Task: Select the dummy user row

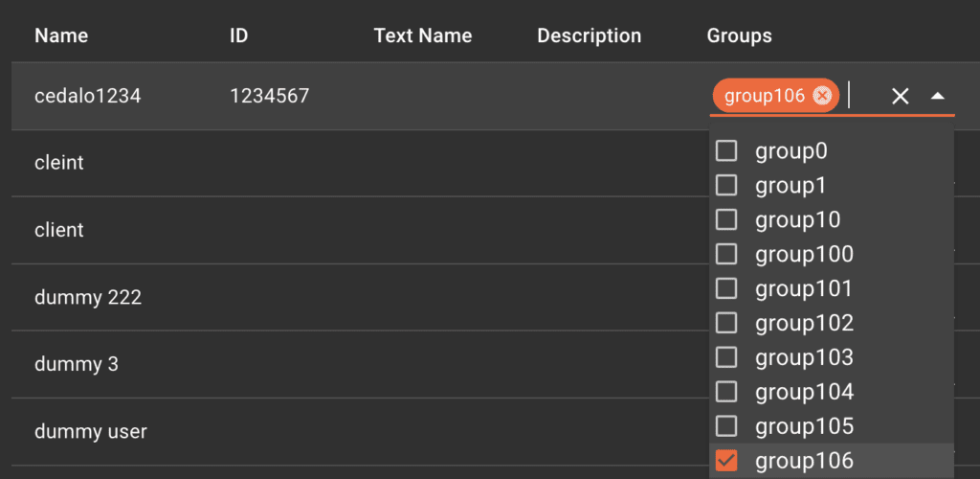Action: [x=91, y=432]
